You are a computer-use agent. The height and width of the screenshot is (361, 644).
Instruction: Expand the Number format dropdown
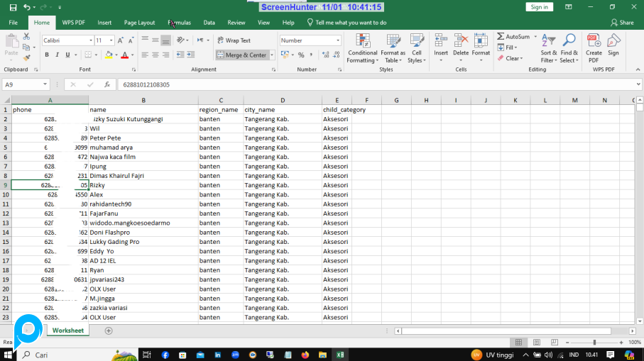pyautogui.click(x=337, y=40)
